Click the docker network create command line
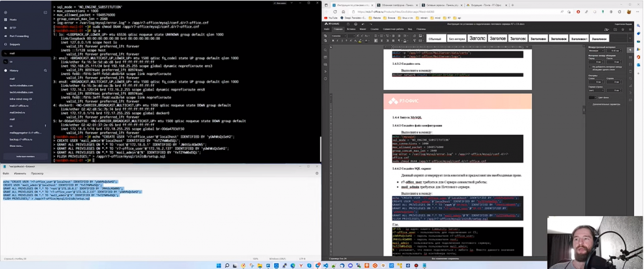The height and width of the screenshot is (269, 644). coord(458,75)
